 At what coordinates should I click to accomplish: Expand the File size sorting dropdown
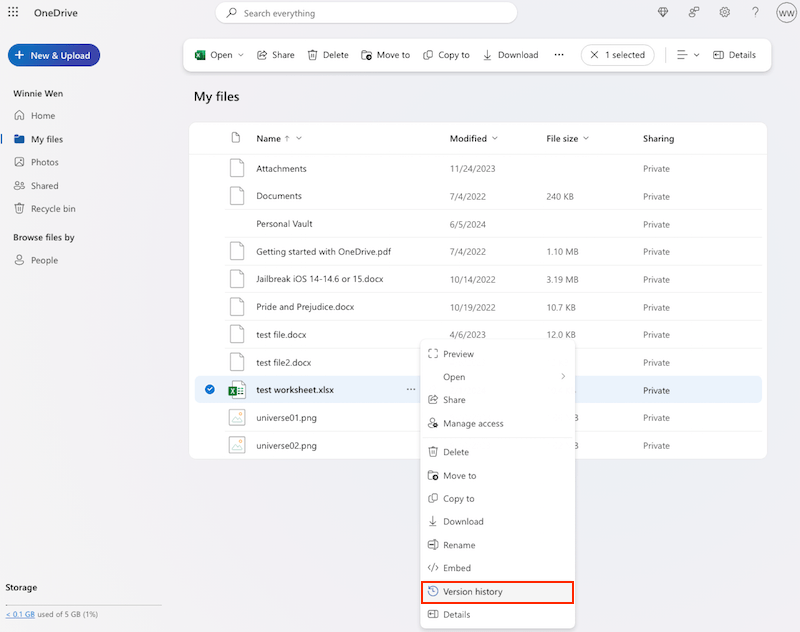(x=586, y=138)
